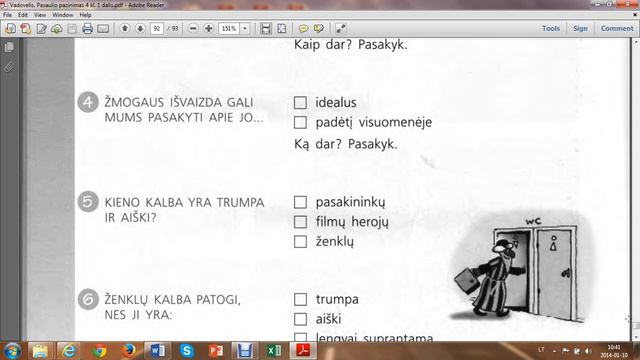
Task: Show hidden tray icons arrow
Action: 554,351
